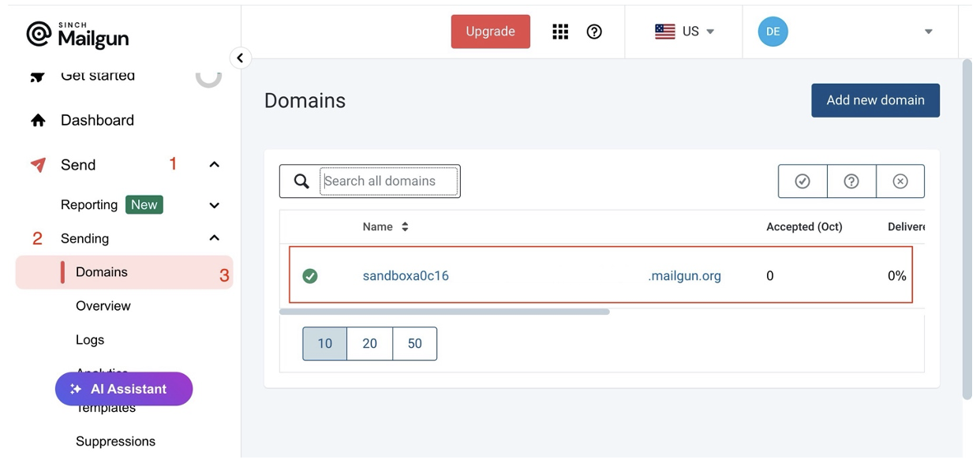Screen dimensions: 980x467
Task: Open Get started in sidebar
Action: 98,77
